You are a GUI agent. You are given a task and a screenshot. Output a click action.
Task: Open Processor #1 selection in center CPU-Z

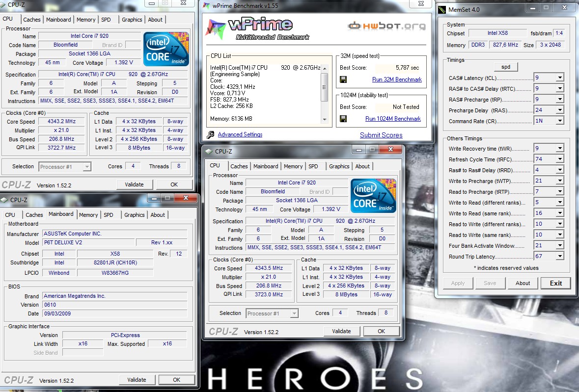[x=272, y=314]
